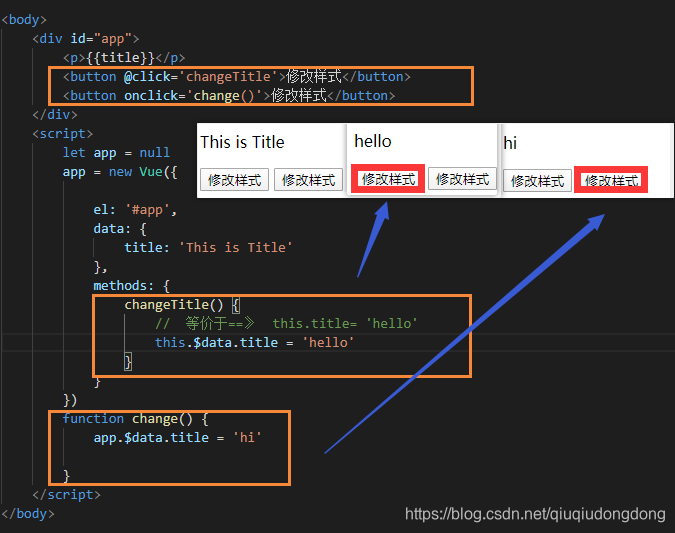
Task: Click the opening <script> tag line
Action: tap(62, 134)
